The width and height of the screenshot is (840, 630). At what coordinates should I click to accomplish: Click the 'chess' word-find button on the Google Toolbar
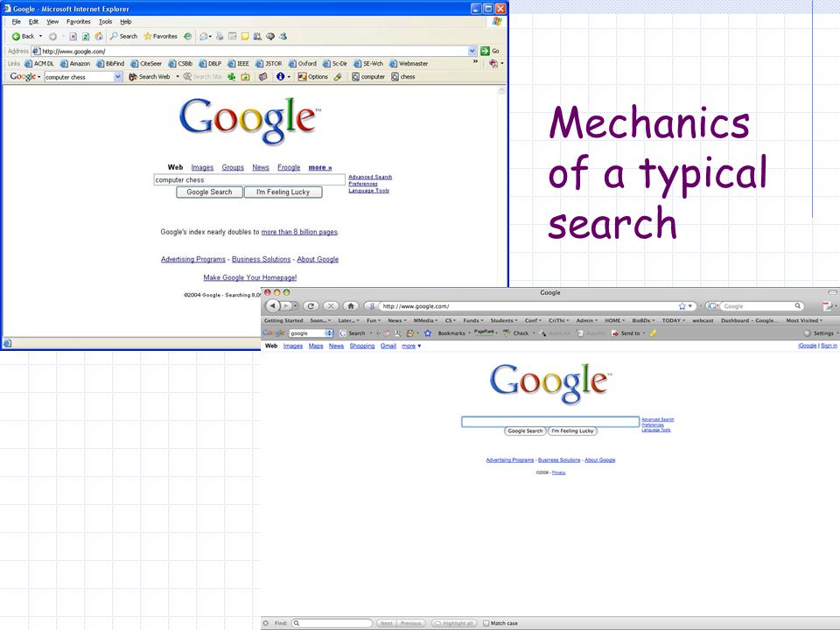(403, 77)
